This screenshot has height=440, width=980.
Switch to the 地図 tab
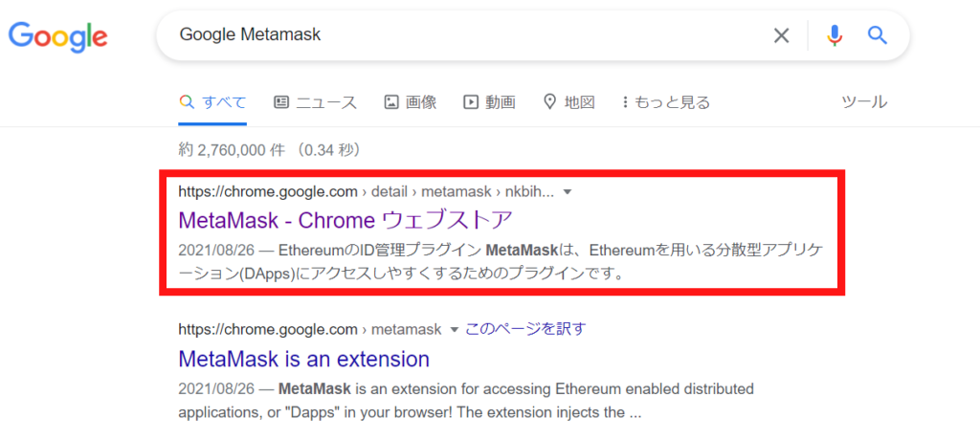click(x=569, y=102)
